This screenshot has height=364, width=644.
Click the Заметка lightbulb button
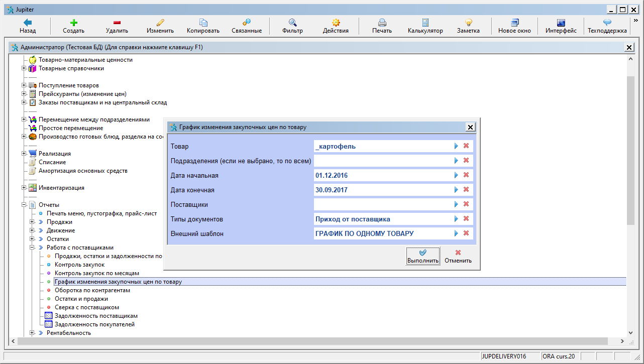(468, 26)
